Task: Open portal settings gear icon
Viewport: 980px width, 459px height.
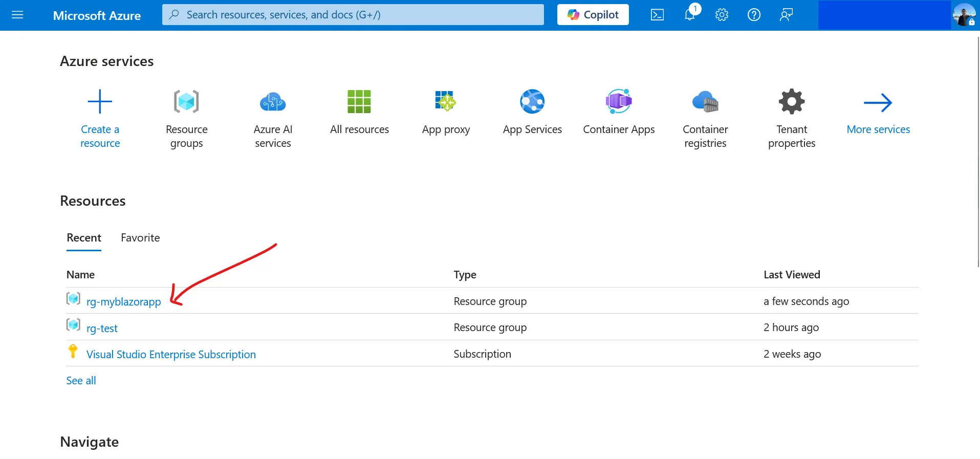Action: 722,15
